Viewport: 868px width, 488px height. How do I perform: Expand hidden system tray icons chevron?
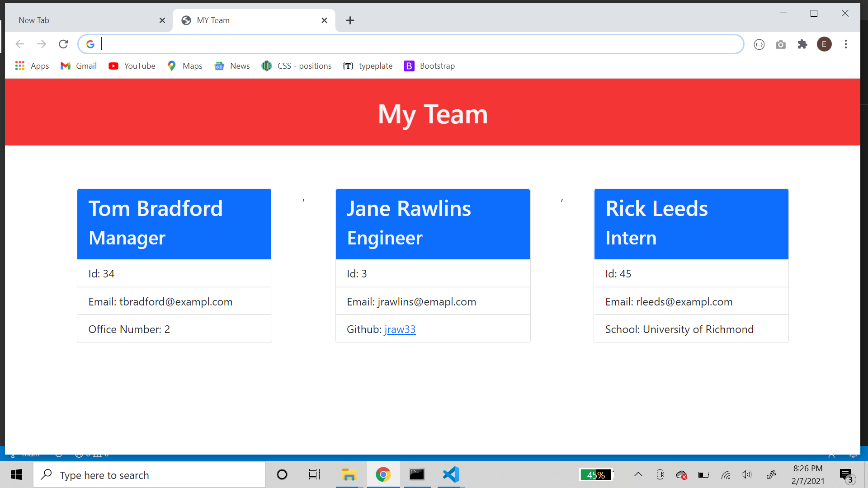pos(638,474)
